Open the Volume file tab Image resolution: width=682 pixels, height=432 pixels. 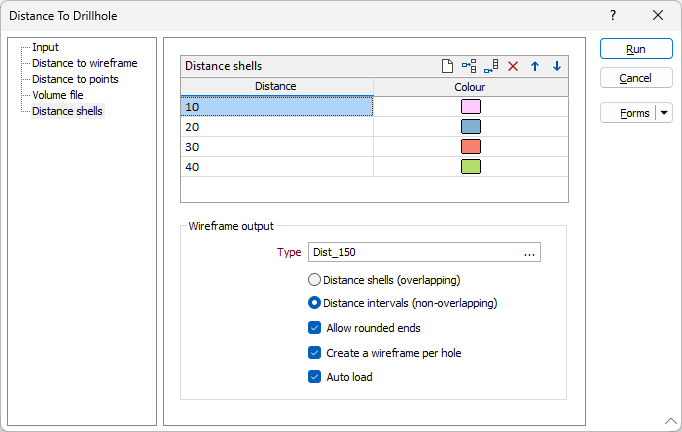[x=57, y=95]
